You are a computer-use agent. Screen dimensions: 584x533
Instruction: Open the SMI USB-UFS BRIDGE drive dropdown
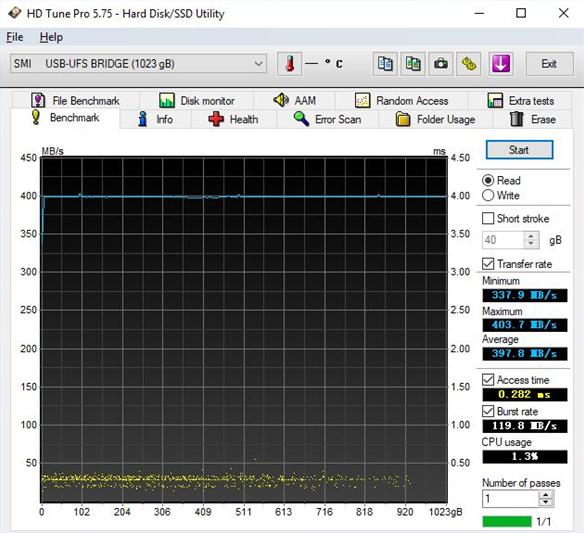pyautogui.click(x=139, y=64)
